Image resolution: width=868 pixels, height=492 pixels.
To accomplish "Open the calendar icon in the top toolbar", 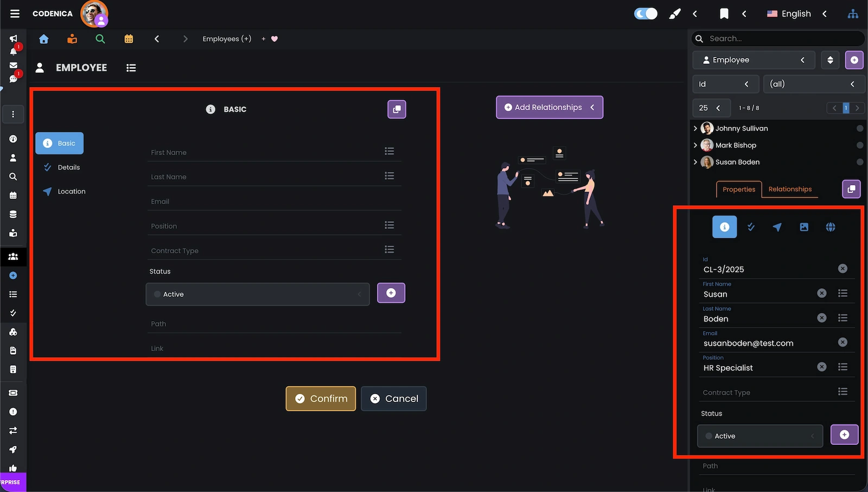I will (129, 39).
